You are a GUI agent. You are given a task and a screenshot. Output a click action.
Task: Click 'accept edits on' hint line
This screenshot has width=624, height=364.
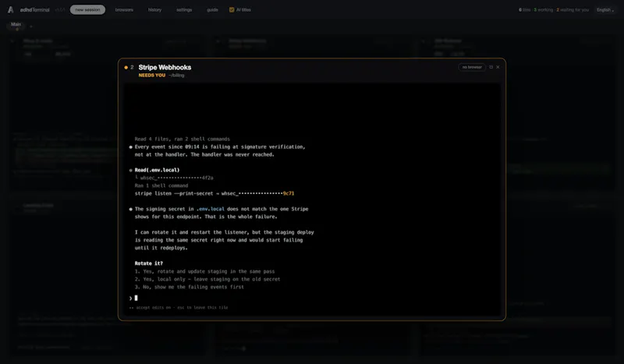[x=179, y=308]
